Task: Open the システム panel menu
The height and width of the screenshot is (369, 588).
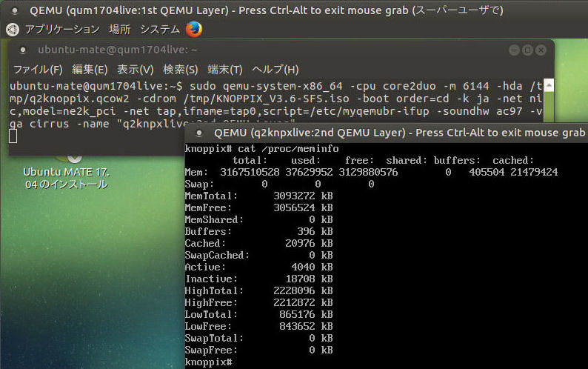Action: click(160, 30)
